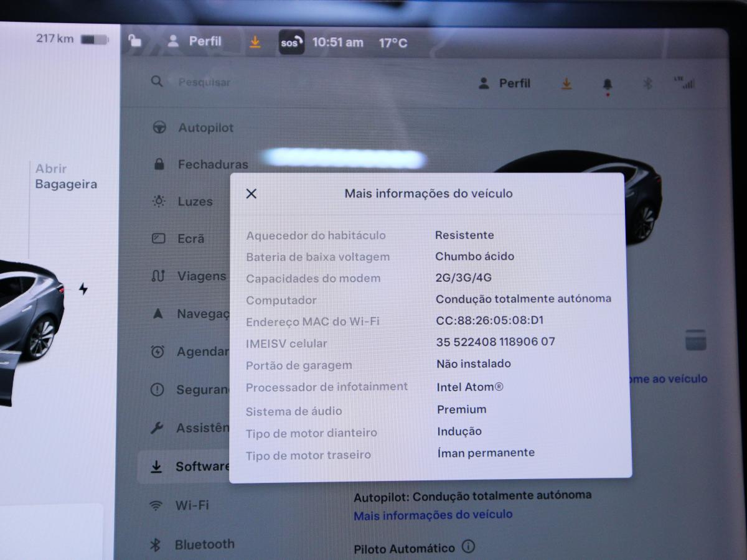Screen dimensions: 747x560
Task: Click the Piloto Automático heading
Action: click(404, 548)
